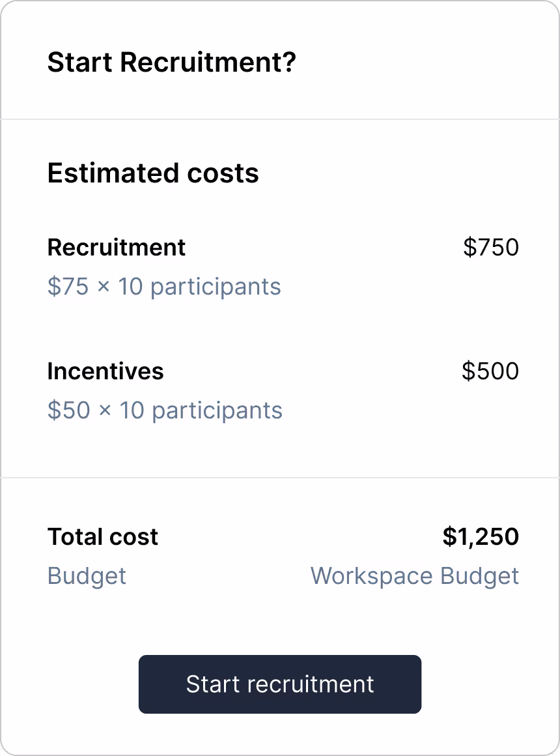This screenshot has width=560, height=756.
Task: Click the Estimated costs heading
Action: coord(153,173)
